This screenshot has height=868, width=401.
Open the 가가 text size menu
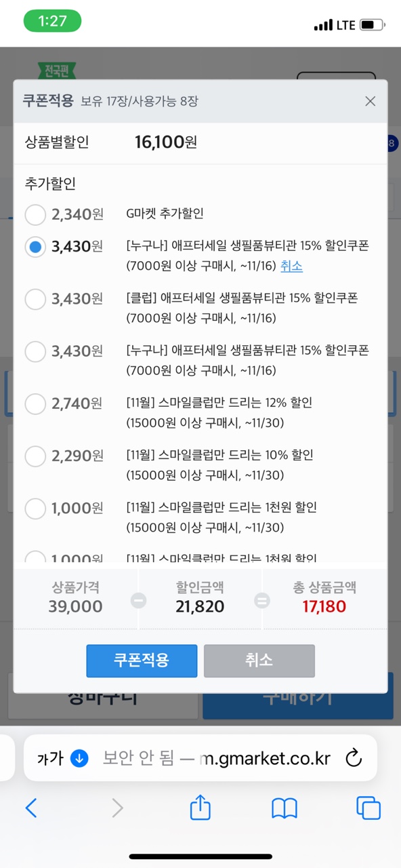[50, 758]
